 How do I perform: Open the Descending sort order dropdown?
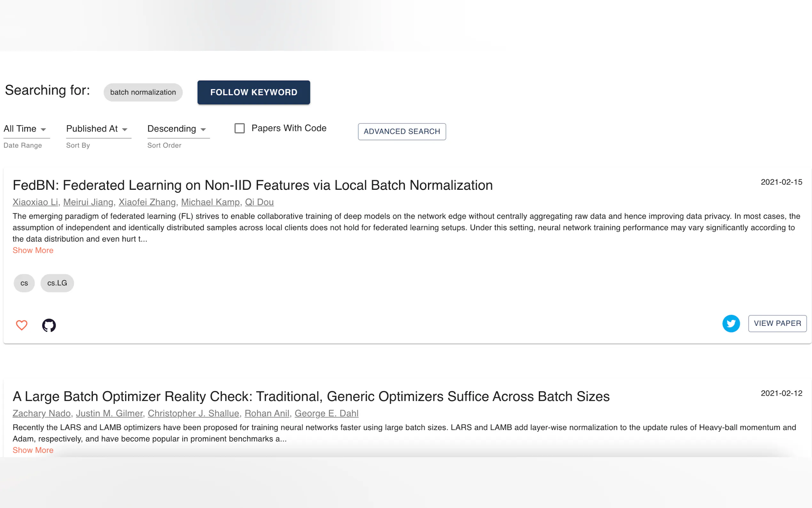tap(177, 129)
